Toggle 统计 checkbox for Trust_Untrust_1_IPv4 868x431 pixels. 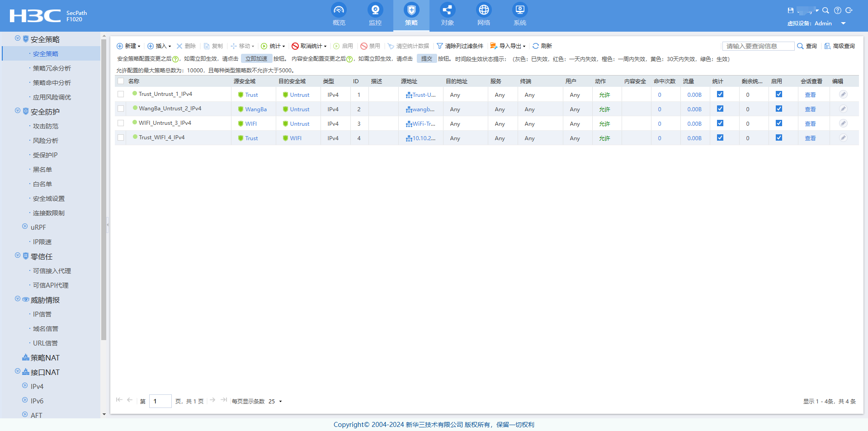tap(720, 95)
